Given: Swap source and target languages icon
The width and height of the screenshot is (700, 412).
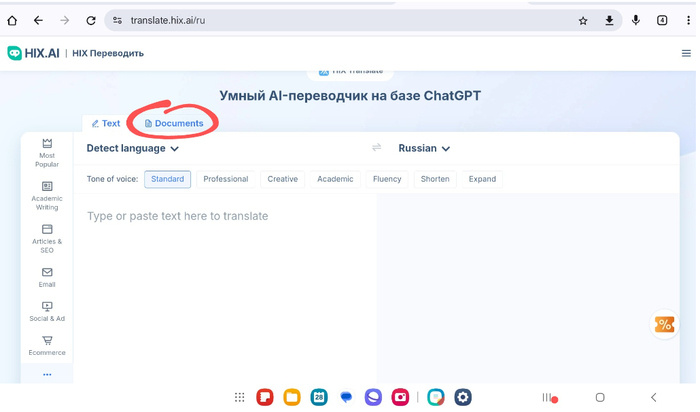Looking at the screenshot, I should pyautogui.click(x=377, y=148).
